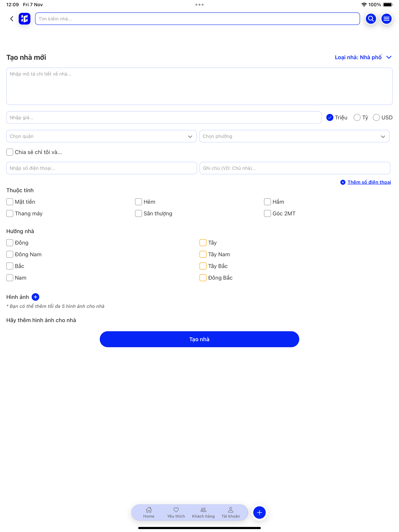This screenshot has height=532, width=399.
Task: Enable Chia sẻ chỉ tôi và checkbox
Action: 10,152
